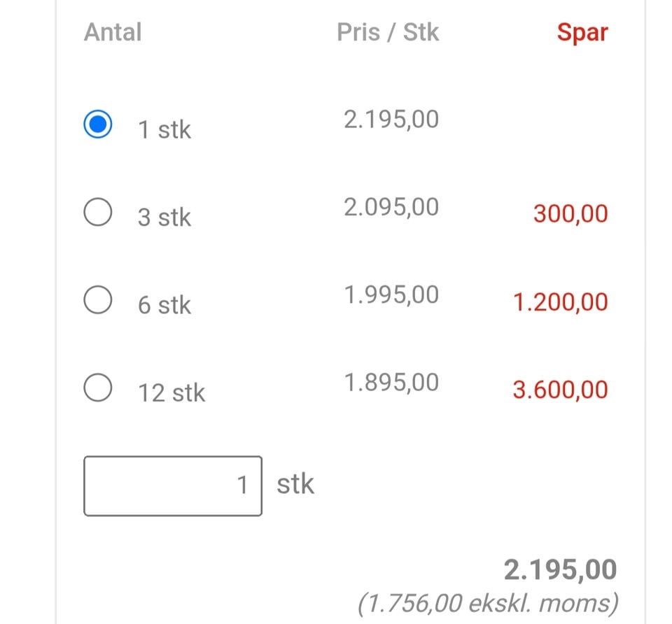This screenshot has width=672, height=624.
Task: Pick the 12 stk radio button
Action: click(98, 388)
